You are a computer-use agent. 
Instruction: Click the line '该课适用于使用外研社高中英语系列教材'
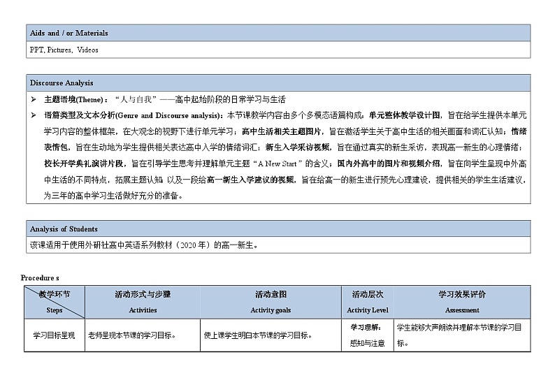(144, 245)
